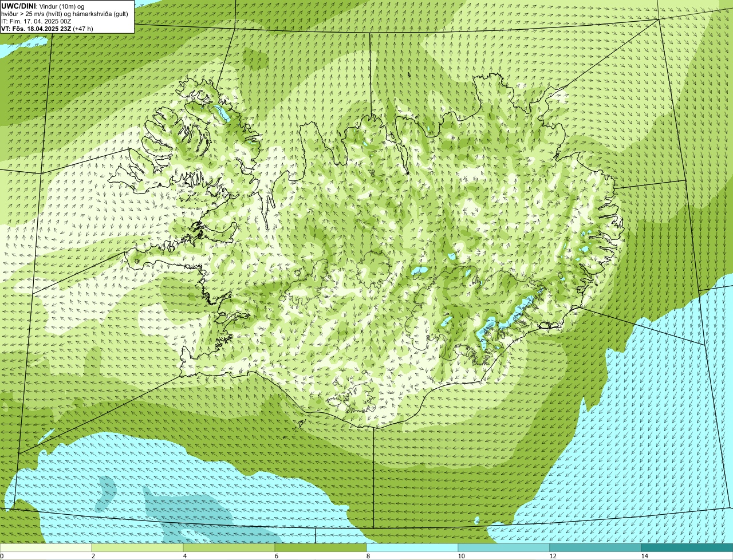Click the scale label '2'
Viewport: 733px width, 560px height.
tap(93, 556)
